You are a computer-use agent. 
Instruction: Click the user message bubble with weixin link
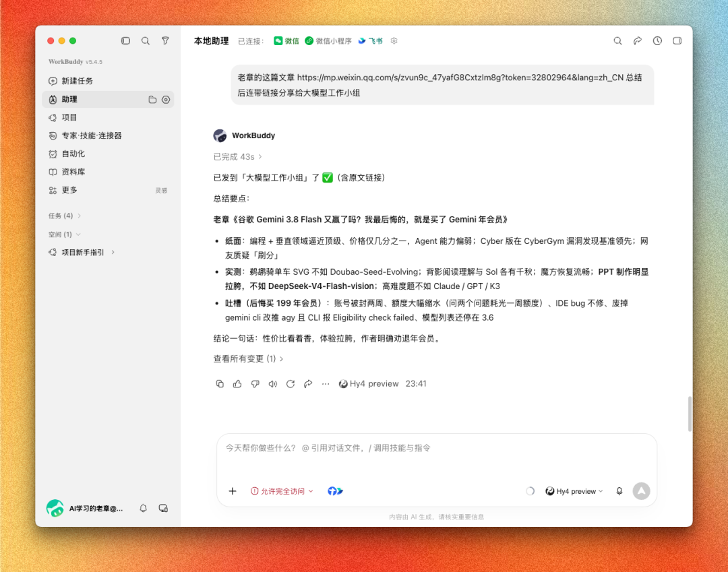tap(442, 85)
